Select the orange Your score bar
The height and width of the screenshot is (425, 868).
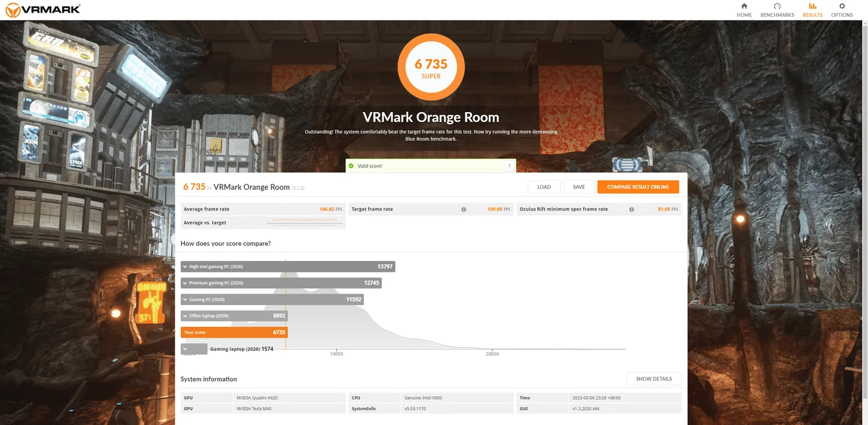234,332
